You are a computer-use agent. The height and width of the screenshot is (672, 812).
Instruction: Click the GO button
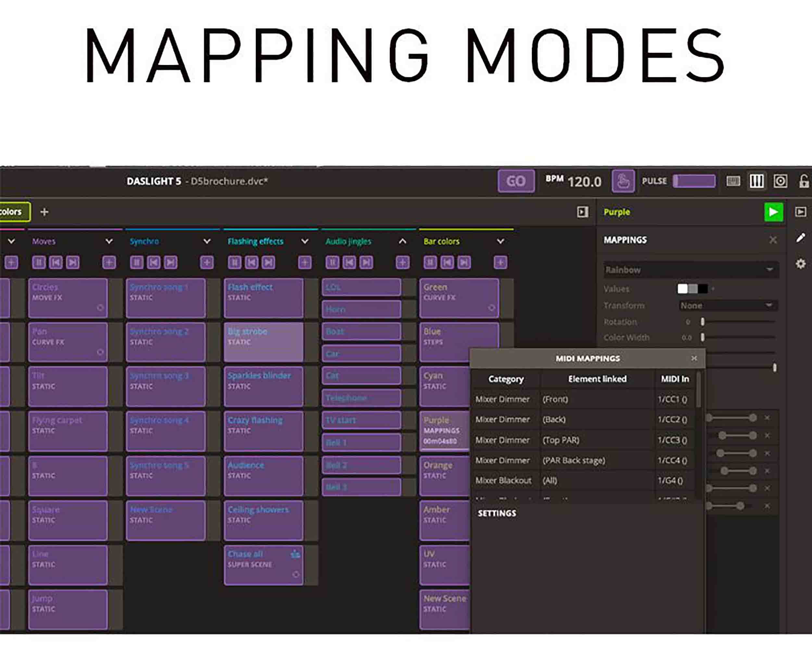point(516,181)
